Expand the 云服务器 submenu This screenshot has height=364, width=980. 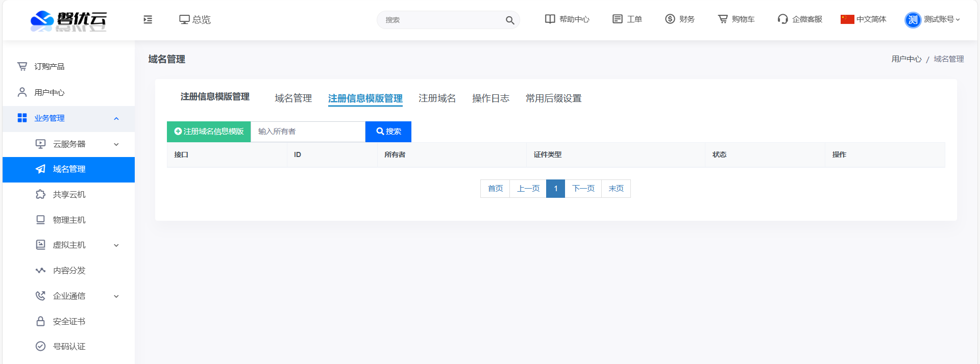tap(116, 144)
